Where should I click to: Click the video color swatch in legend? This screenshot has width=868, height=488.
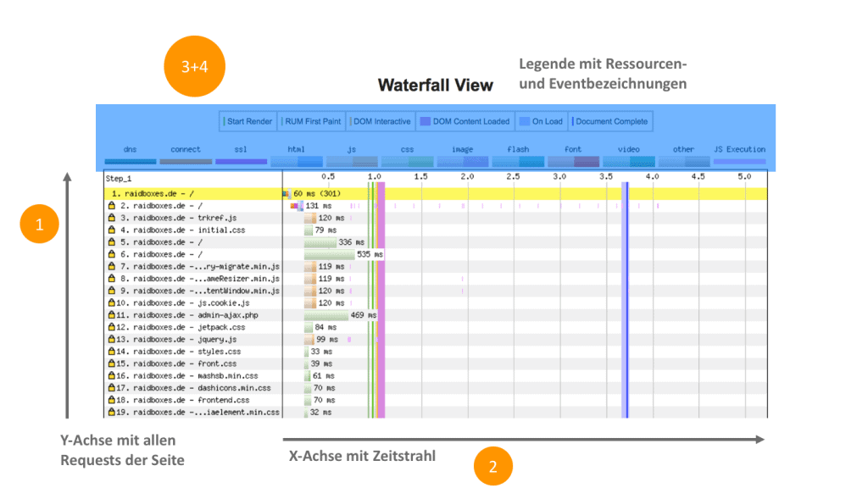[x=628, y=162]
